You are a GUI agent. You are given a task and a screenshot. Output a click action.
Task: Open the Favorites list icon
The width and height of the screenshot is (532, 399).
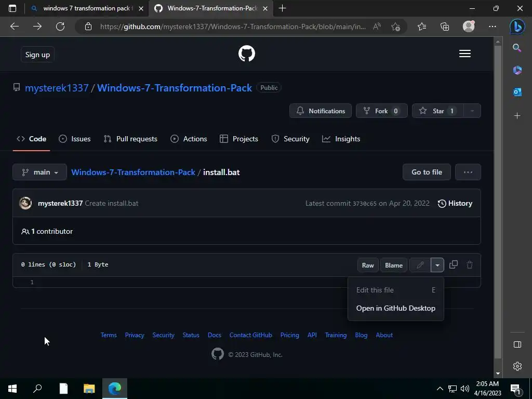pyautogui.click(x=422, y=26)
